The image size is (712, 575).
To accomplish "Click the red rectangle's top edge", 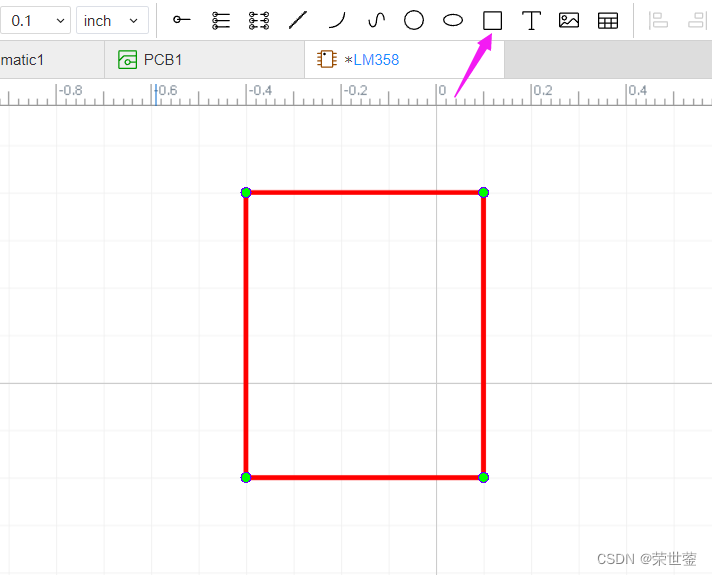I will 365,193.
